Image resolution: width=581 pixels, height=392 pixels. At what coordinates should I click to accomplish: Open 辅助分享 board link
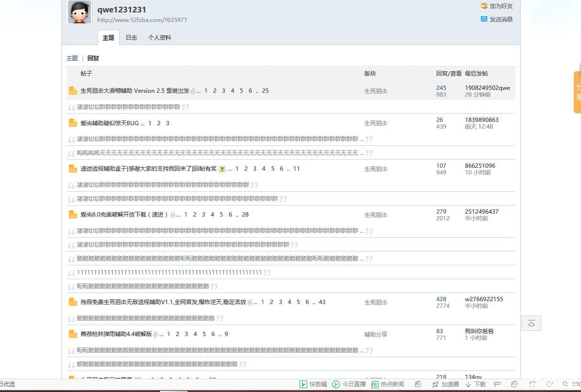click(376, 334)
